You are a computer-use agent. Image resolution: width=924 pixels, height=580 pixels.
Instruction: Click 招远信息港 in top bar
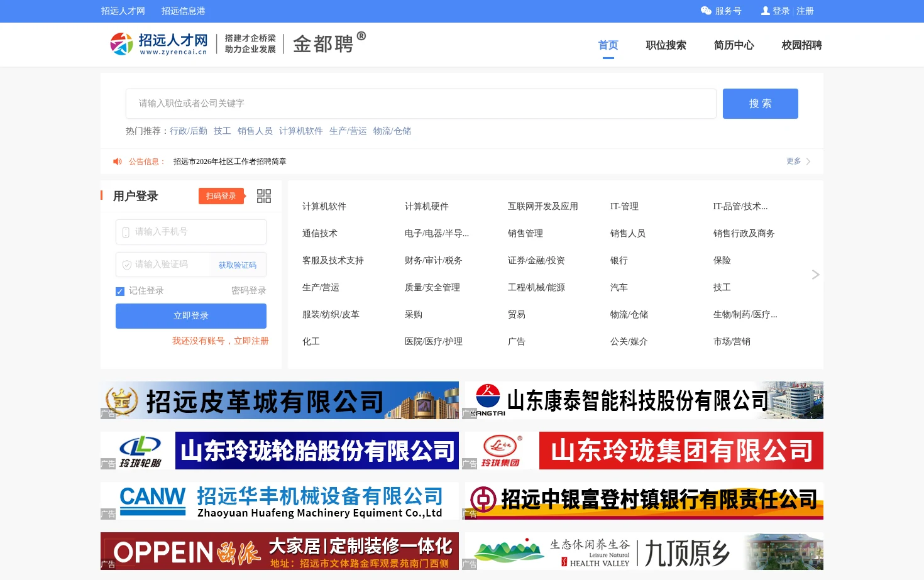click(x=184, y=11)
